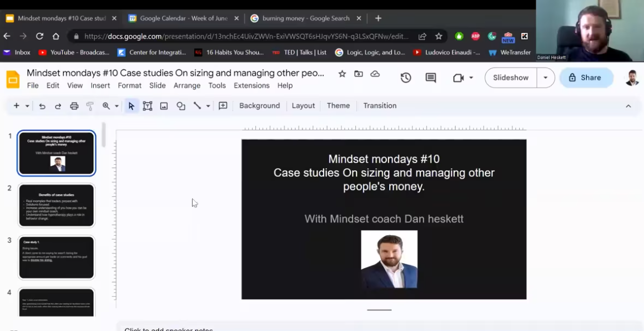Open the Extensions menu
Image resolution: width=644 pixels, height=331 pixels.
(251, 85)
